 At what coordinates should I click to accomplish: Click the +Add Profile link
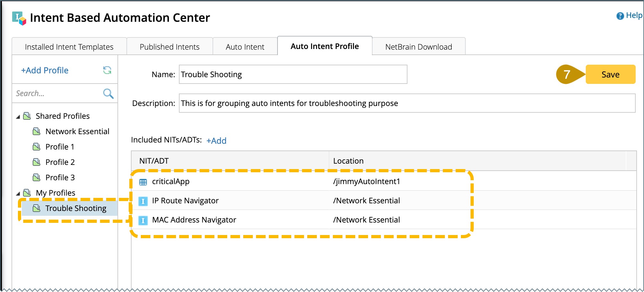pos(45,70)
